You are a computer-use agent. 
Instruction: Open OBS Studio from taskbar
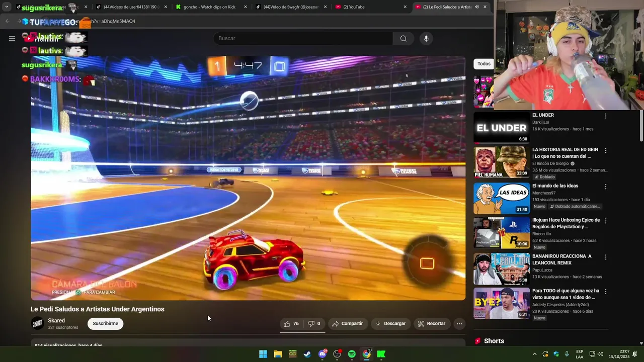[x=337, y=354]
